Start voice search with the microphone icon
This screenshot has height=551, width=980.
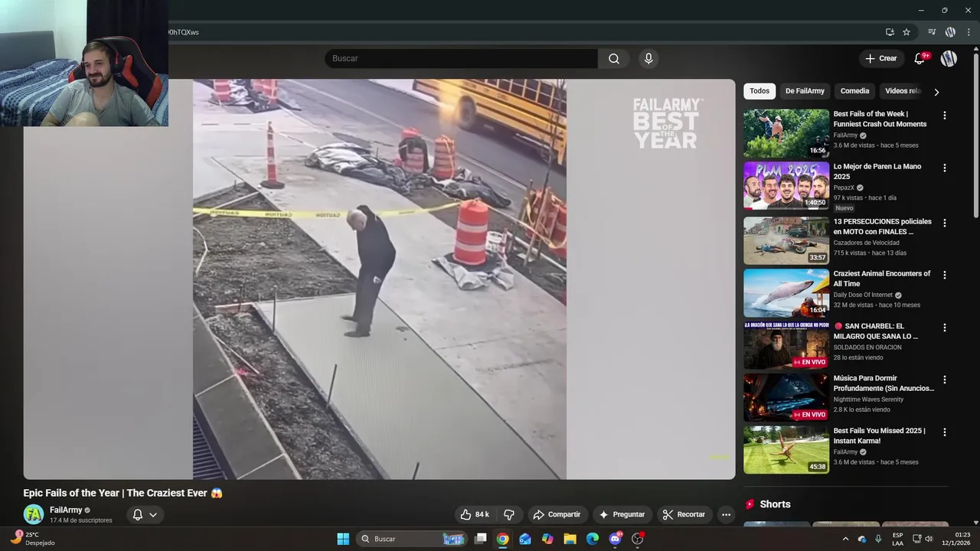point(648,58)
